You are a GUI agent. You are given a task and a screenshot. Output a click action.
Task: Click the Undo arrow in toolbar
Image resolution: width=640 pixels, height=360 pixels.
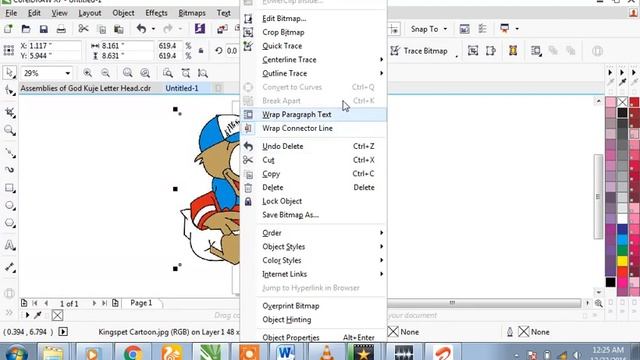point(141,29)
